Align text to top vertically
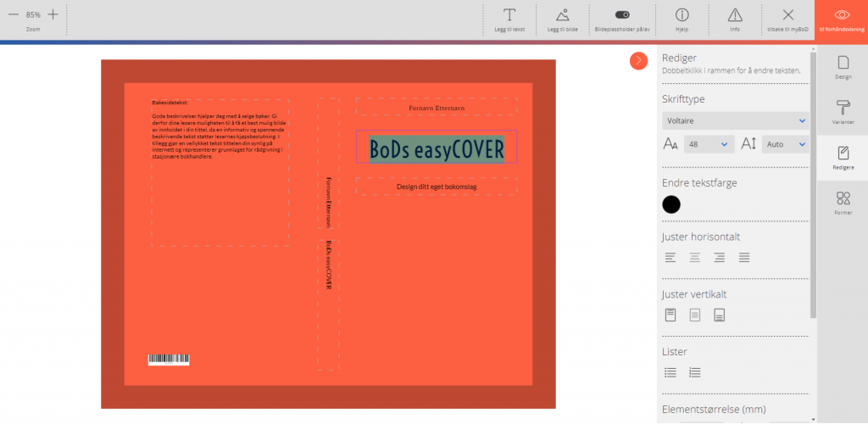The image size is (868, 424). [670, 315]
